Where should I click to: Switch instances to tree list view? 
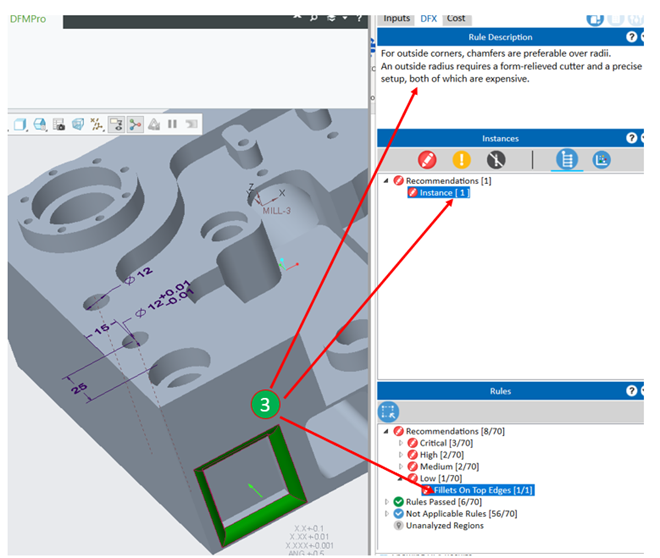pyautogui.click(x=567, y=160)
